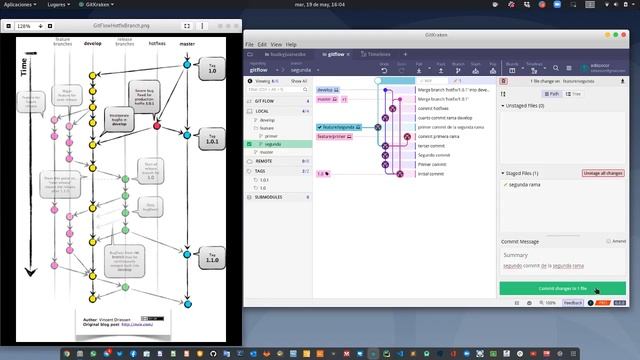Click the upload arrow icon in commit panel header
Screen dimensions: 640x360
coord(622,81)
